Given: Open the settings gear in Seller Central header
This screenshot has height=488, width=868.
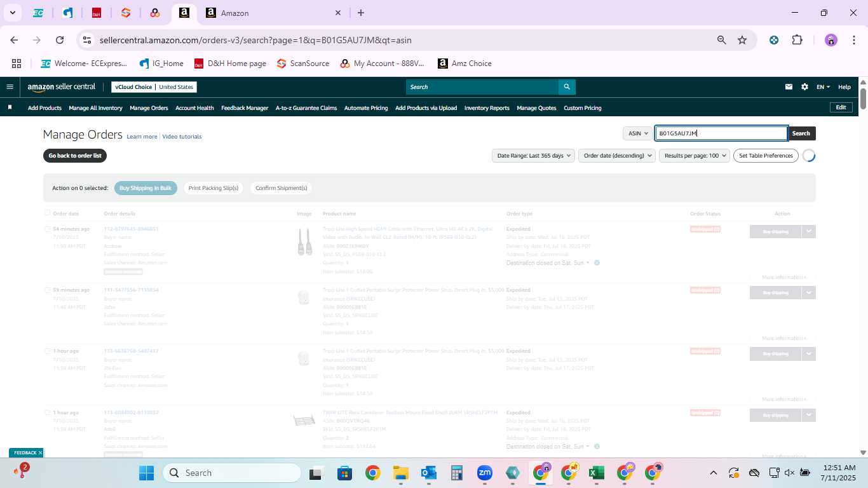Looking at the screenshot, I should pyautogui.click(x=804, y=87).
